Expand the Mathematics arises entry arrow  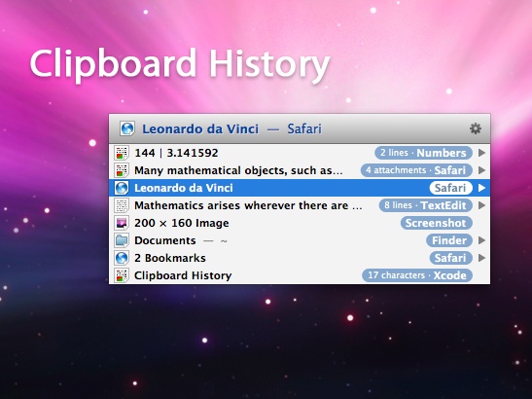pyautogui.click(x=481, y=205)
